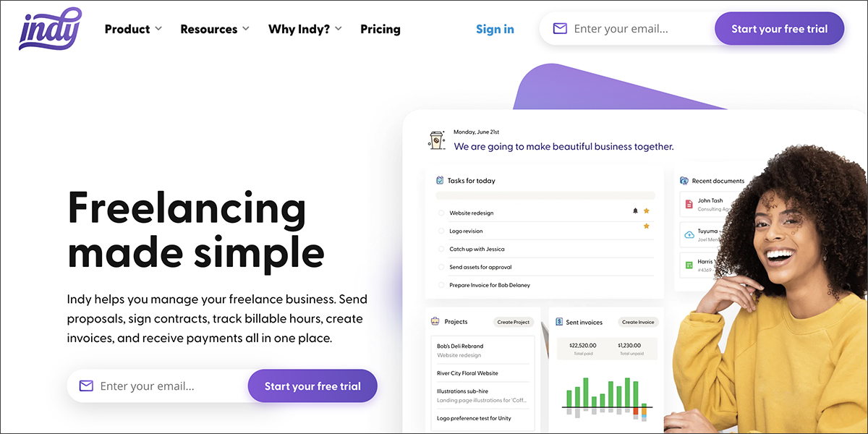868x434 pixels.
Task: Click the red document icon for John Tash
Action: [x=689, y=204]
